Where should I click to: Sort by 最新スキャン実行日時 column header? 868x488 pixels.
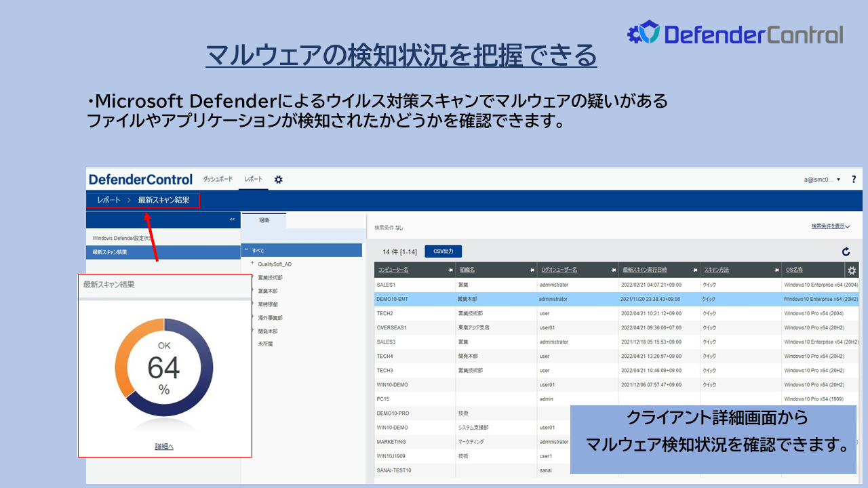[644, 270]
